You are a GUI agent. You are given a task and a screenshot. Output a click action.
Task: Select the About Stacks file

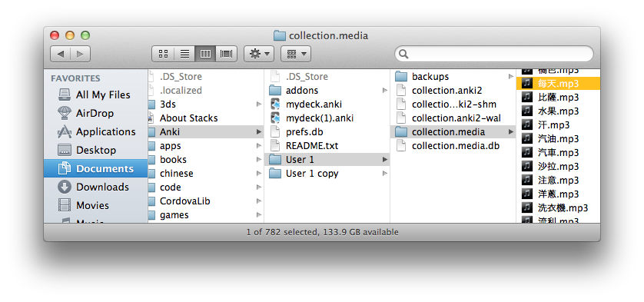click(x=206, y=118)
